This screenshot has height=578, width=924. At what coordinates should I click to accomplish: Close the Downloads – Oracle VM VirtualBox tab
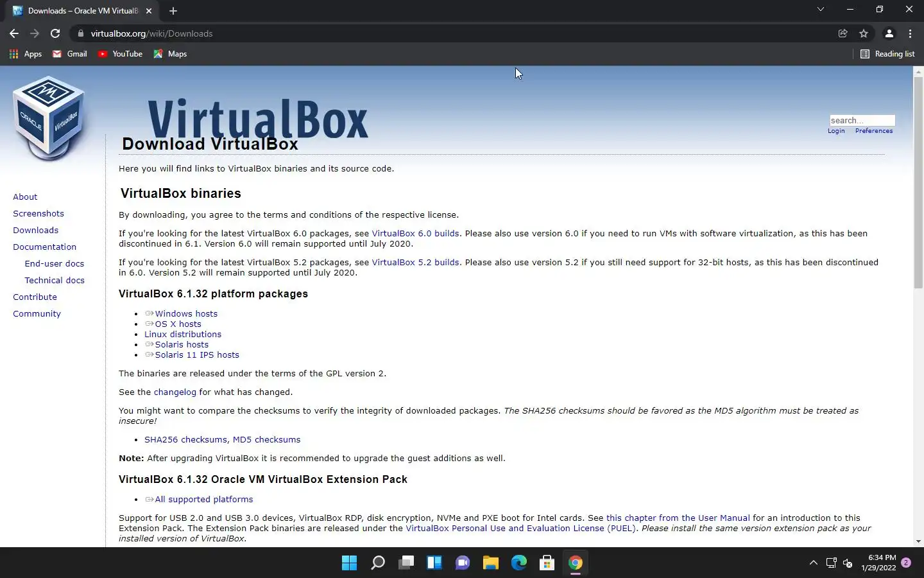[x=149, y=11]
